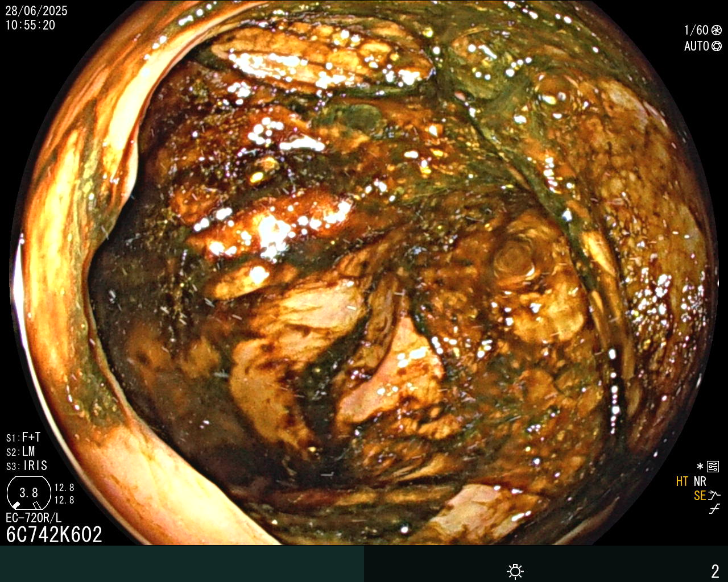Click the brightness sun icon in bottom bar
The image size is (728, 582).
click(515, 571)
